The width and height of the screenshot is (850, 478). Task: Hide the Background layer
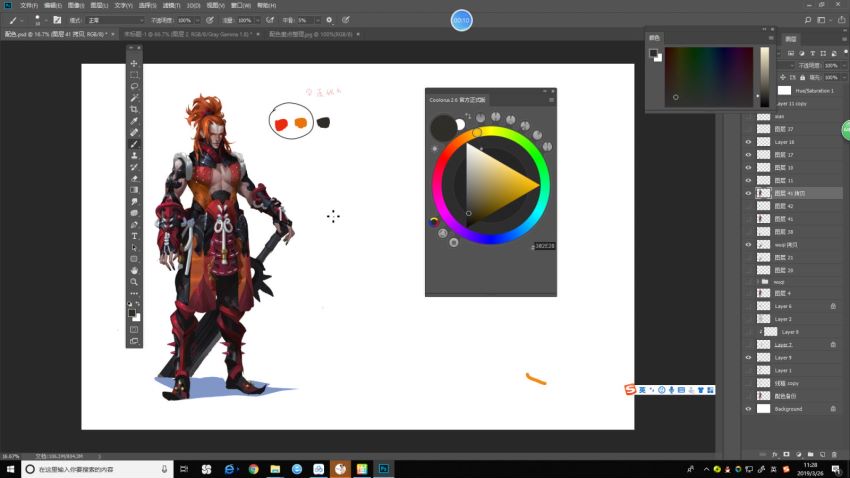coord(749,409)
